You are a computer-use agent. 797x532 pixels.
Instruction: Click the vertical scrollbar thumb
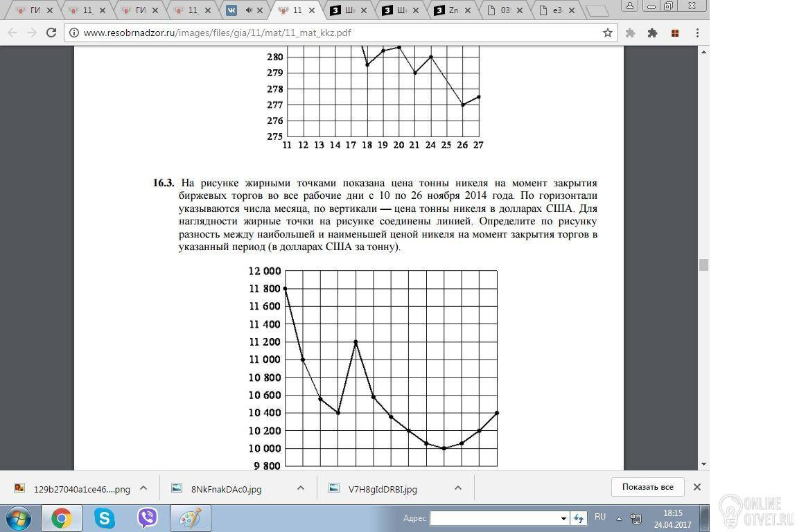(x=703, y=265)
